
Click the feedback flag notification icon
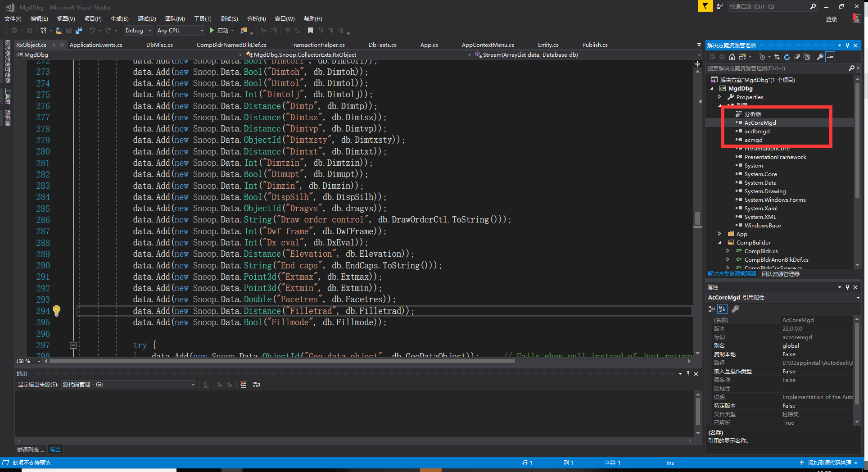(x=705, y=6)
